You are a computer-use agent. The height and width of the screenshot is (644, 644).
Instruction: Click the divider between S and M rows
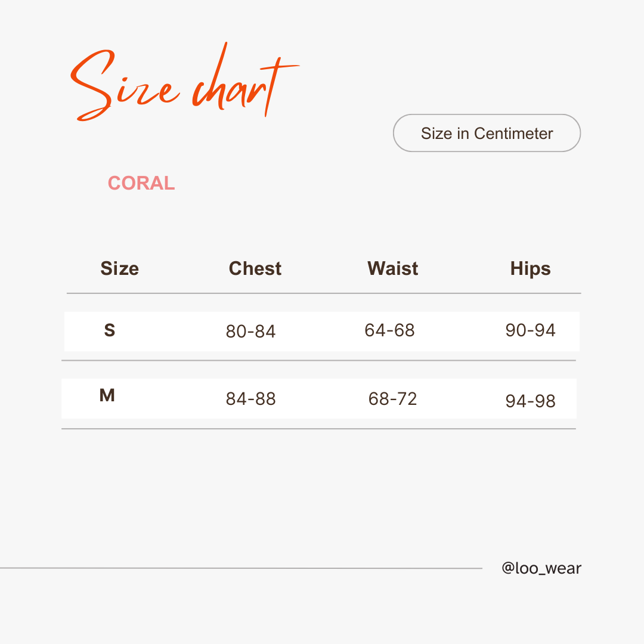click(318, 361)
